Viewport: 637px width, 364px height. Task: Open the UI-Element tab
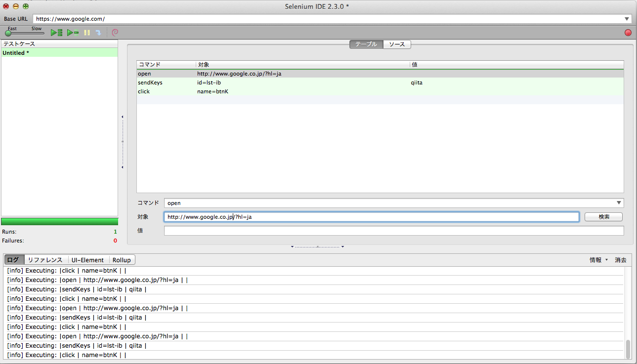click(x=87, y=260)
